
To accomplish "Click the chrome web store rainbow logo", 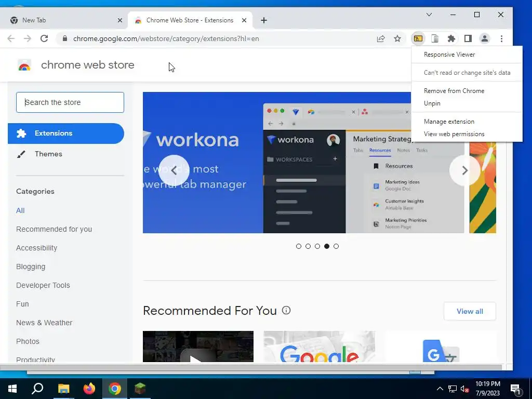I will tap(24, 65).
